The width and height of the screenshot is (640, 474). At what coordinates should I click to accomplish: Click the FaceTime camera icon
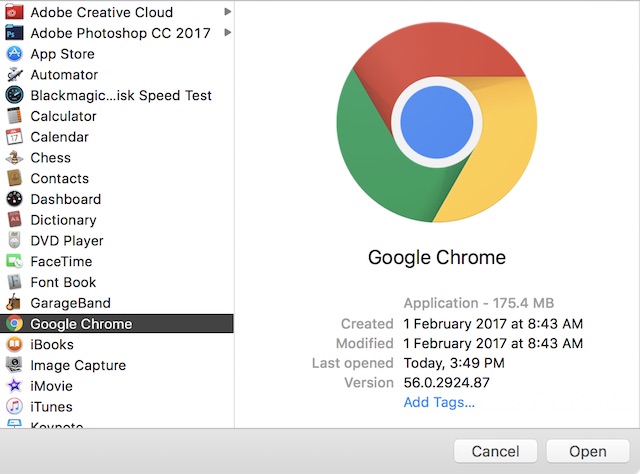coord(14,261)
